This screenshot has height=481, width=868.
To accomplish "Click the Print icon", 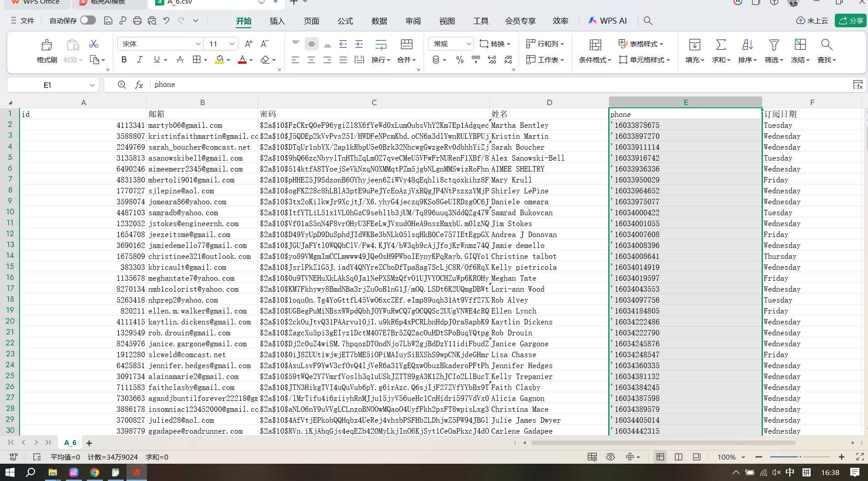I will pos(137,20).
